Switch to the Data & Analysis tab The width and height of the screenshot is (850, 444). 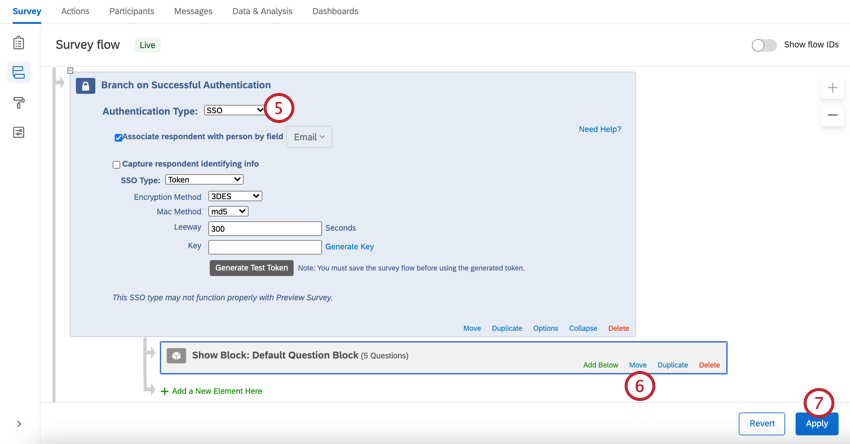[262, 11]
